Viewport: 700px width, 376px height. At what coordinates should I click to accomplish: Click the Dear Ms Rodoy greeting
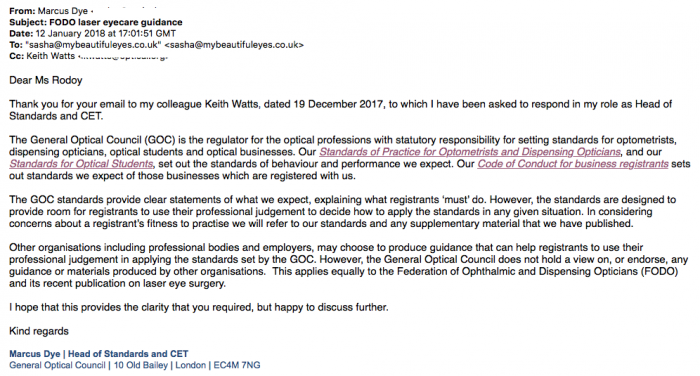pos(46,80)
